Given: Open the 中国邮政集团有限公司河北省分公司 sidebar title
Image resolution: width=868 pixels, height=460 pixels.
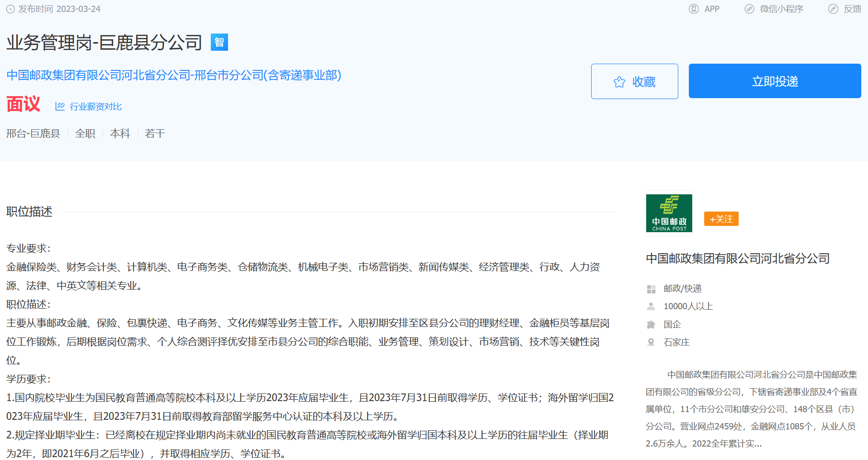Looking at the screenshot, I should click(x=738, y=258).
